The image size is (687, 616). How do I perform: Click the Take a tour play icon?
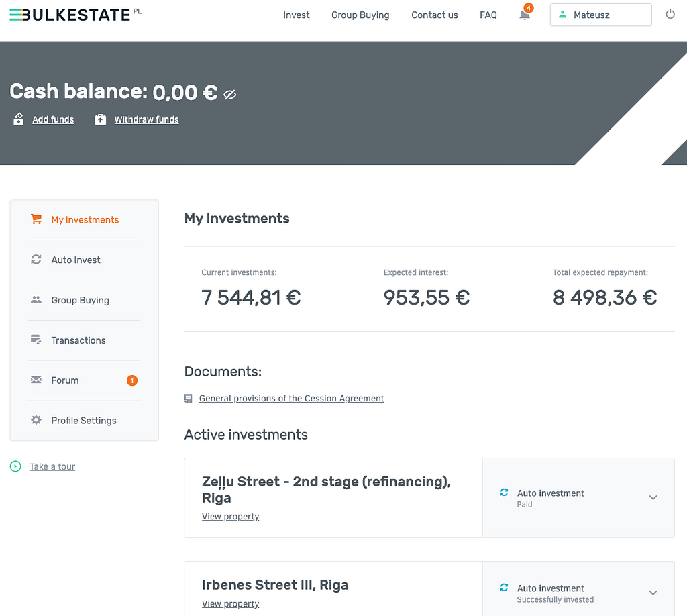click(x=15, y=466)
